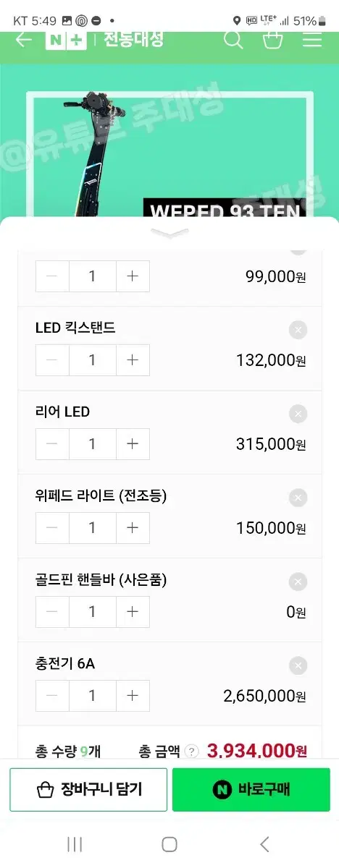This screenshot has width=339, height=868.
Task: Tap the 장바구니 담기 button
Action: click(x=88, y=789)
